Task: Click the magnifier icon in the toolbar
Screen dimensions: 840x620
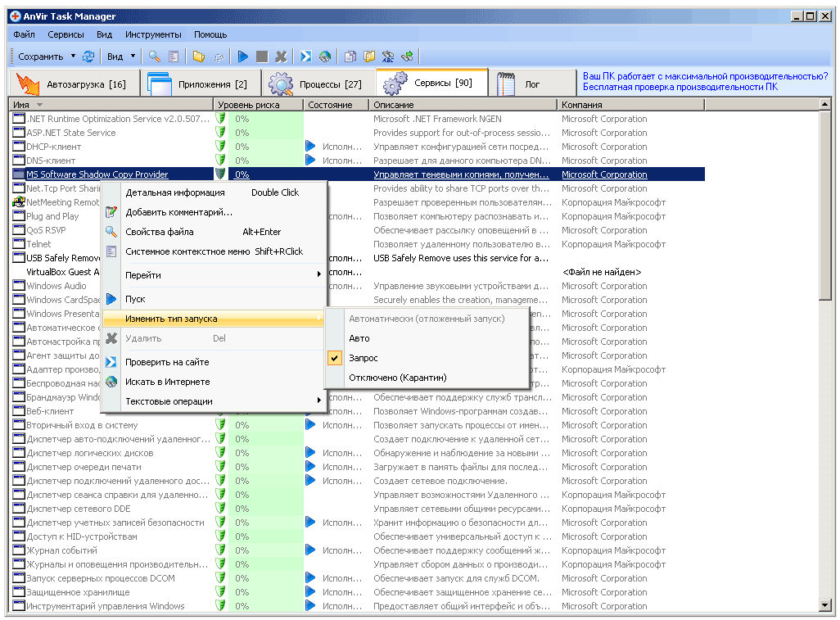Action: [x=154, y=57]
